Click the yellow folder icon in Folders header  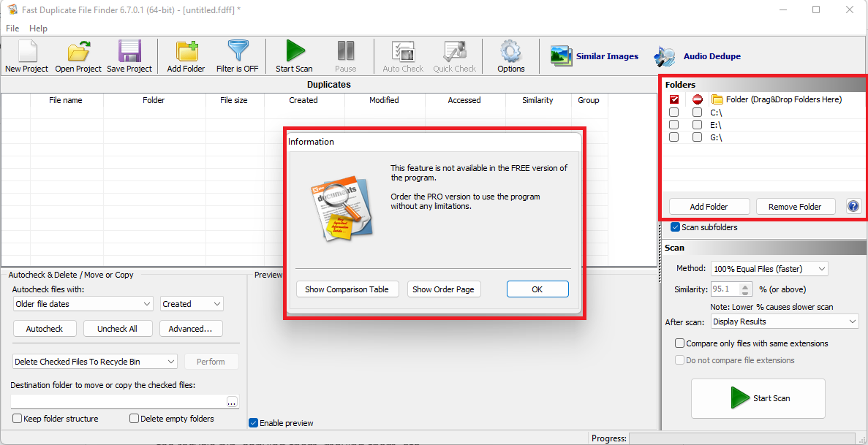(x=717, y=99)
